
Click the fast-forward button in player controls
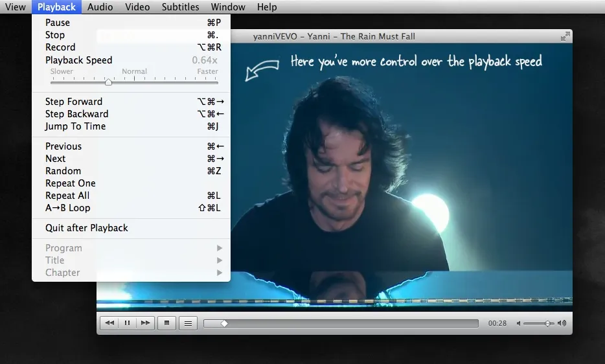[146, 323]
